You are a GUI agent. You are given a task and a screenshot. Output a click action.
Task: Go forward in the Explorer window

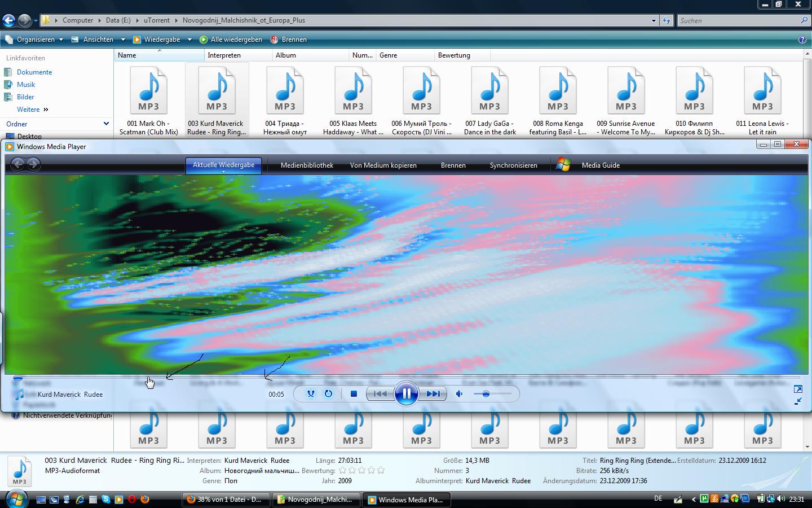24,21
